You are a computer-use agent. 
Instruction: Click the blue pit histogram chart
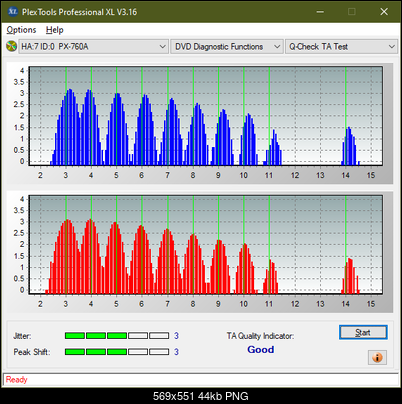point(206,116)
